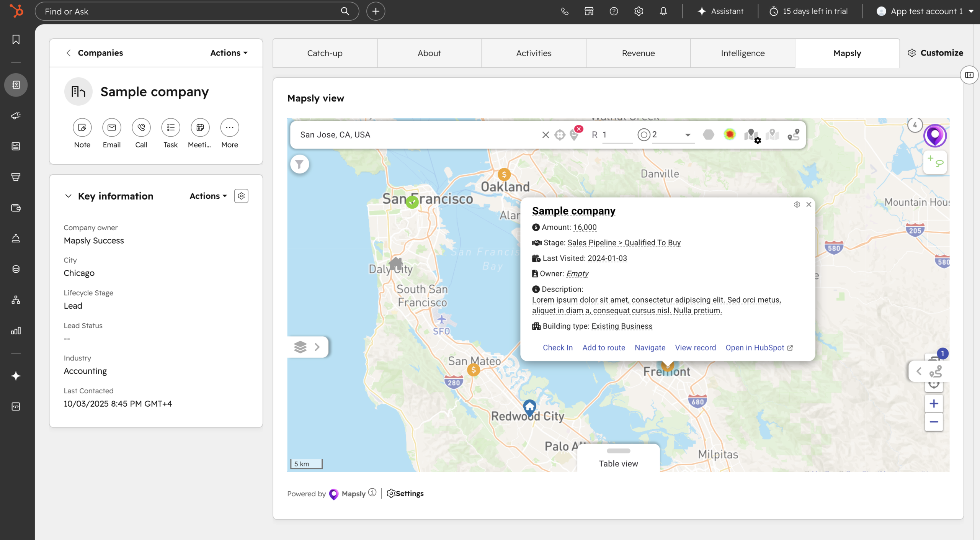Open the Mapsly info icon in footer
This screenshot has height=540, width=980.
click(372, 493)
